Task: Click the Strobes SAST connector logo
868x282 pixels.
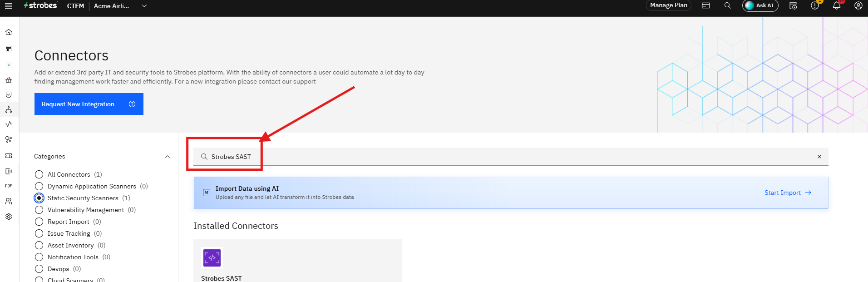Action: point(212,258)
